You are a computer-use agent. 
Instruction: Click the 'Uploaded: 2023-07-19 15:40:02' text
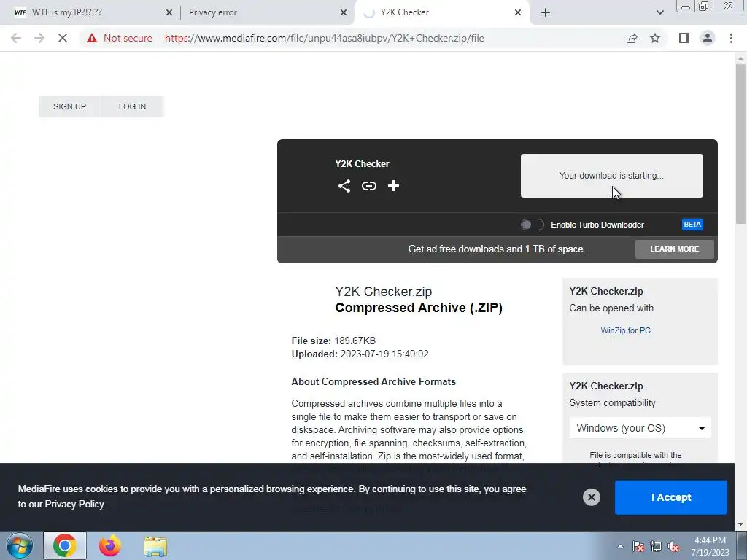click(360, 354)
